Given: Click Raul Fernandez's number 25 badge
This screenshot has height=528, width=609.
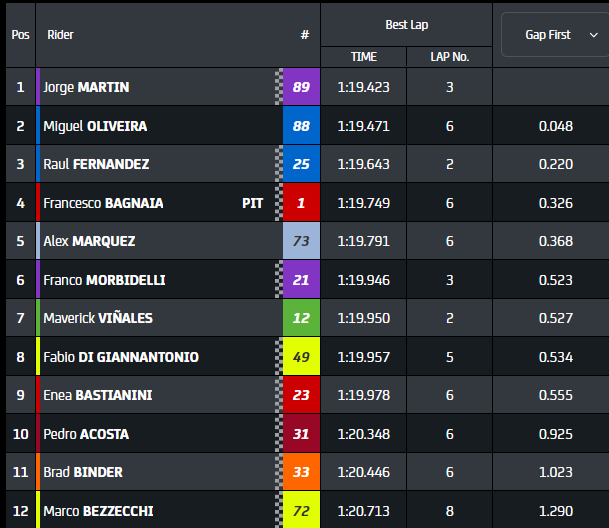Looking at the screenshot, I should pos(301,164).
